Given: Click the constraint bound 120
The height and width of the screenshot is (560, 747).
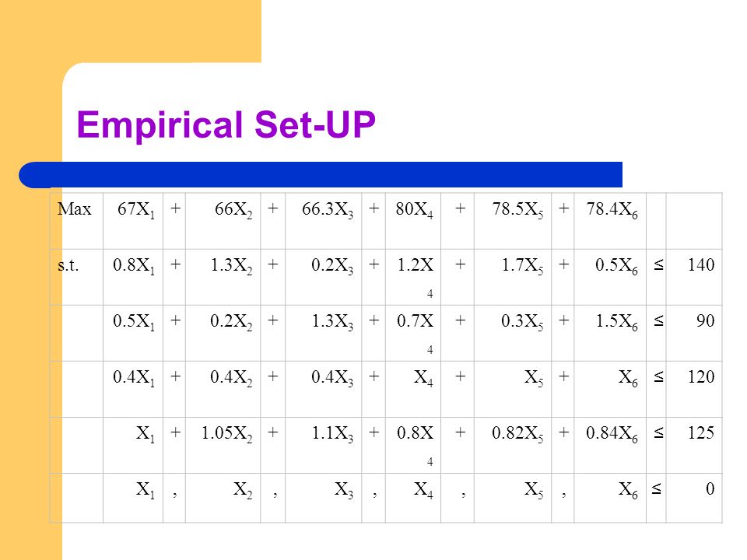Looking at the screenshot, I should (701, 376).
